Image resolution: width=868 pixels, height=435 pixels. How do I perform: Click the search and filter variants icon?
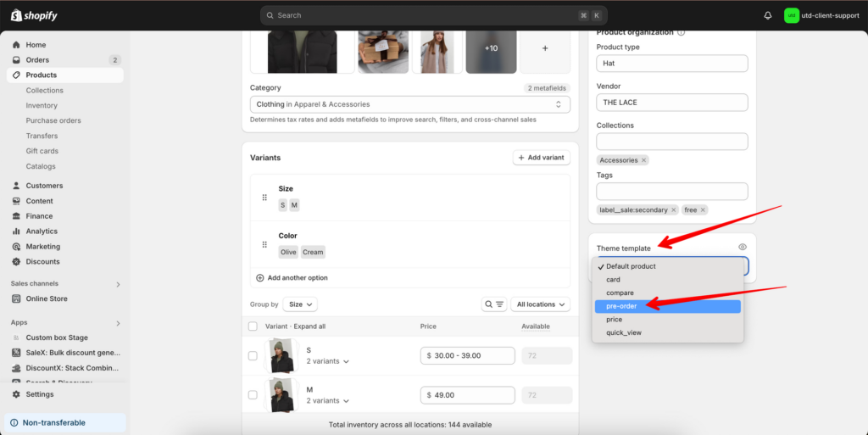click(x=494, y=304)
